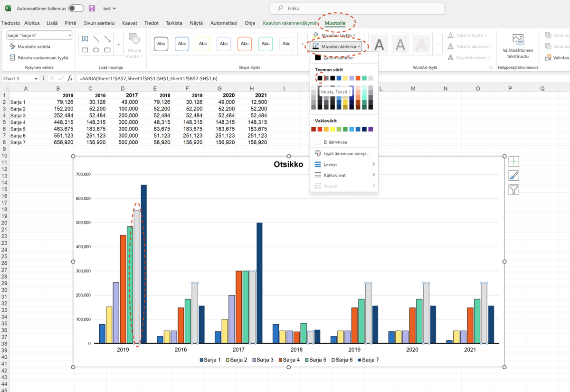Open the chart filter funnel button
The width and height of the screenshot is (570, 392).
tap(513, 190)
